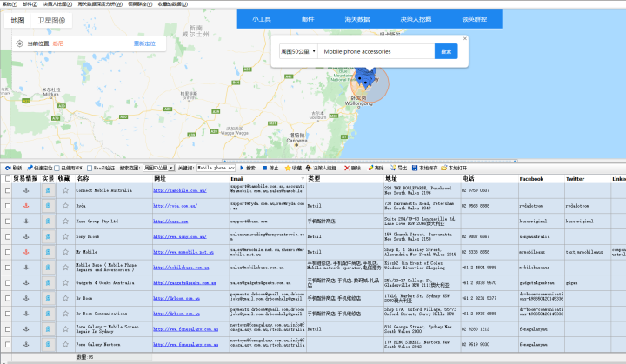Click the blue marker cluster on the Sydney map
The height and width of the screenshot is (364, 626).
(366, 76)
